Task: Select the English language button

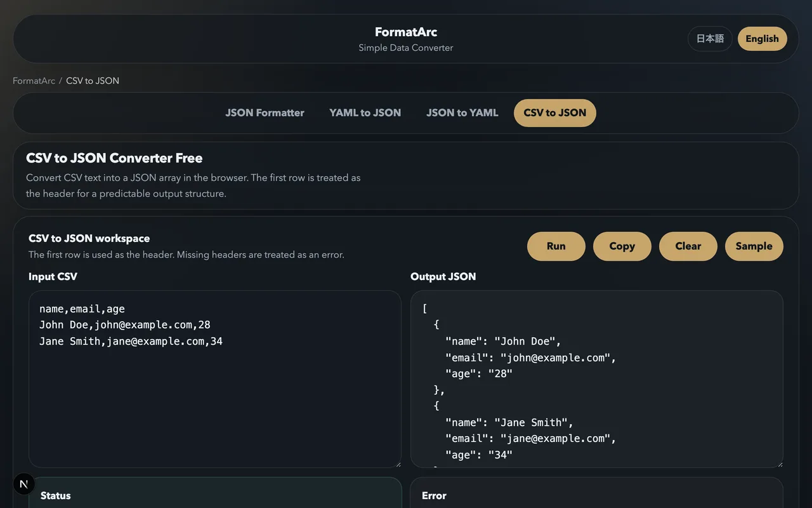Action: [x=762, y=39]
